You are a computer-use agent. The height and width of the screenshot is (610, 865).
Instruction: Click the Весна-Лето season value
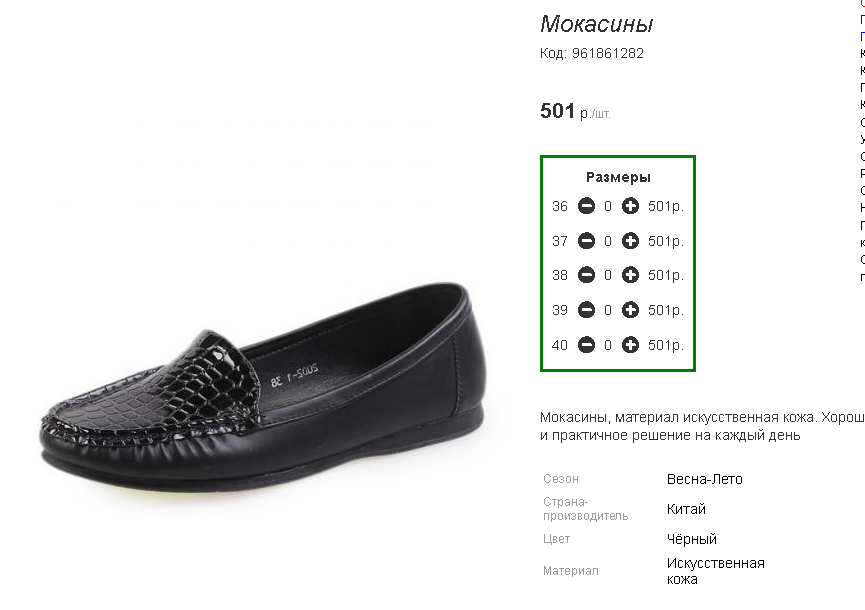pyautogui.click(x=704, y=479)
